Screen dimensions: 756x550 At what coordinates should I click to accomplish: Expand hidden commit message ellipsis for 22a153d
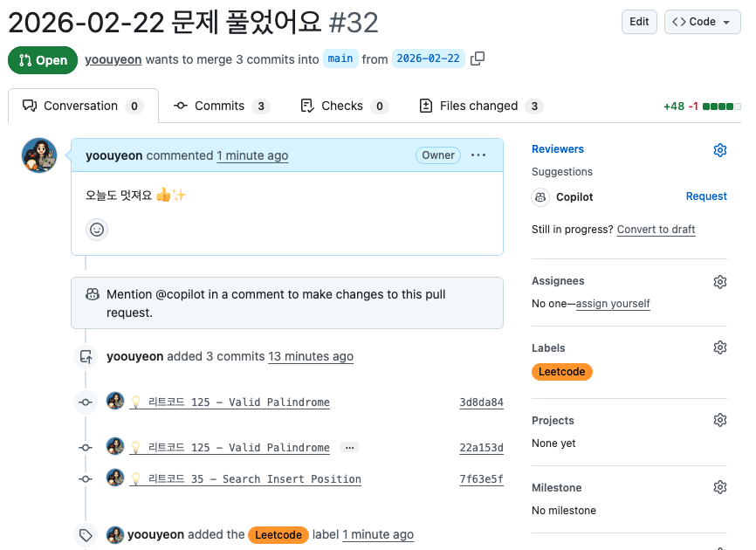pyautogui.click(x=349, y=448)
